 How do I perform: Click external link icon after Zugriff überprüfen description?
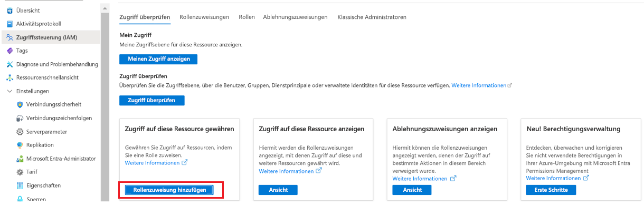point(509,85)
